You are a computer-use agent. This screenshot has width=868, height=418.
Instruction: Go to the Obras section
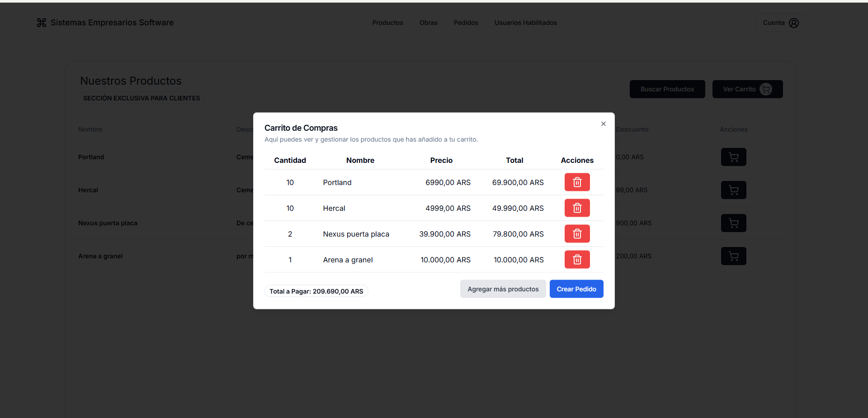[428, 23]
